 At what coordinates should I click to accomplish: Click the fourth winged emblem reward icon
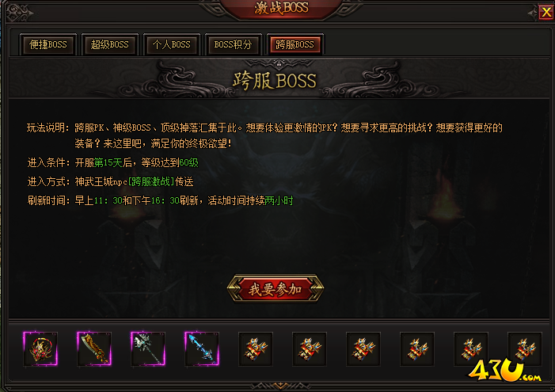pyautogui.click(x=417, y=348)
